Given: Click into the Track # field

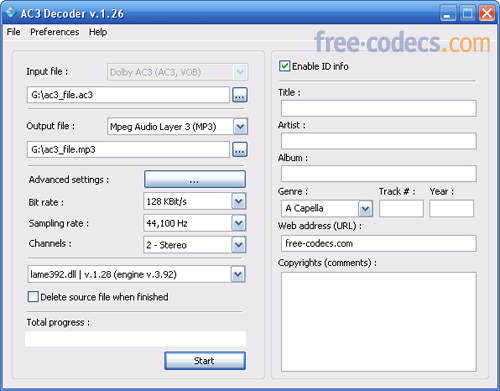Looking at the screenshot, I should (x=401, y=209).
